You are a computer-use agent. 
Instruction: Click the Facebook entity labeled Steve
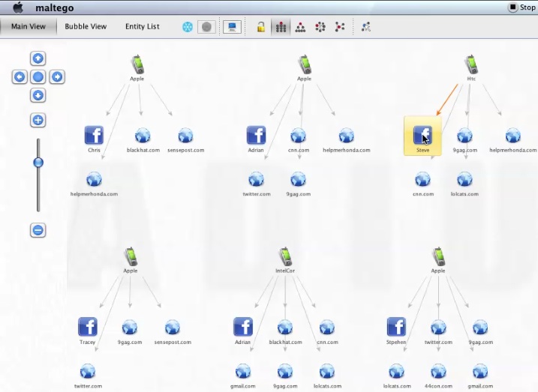tap(422, 136)
